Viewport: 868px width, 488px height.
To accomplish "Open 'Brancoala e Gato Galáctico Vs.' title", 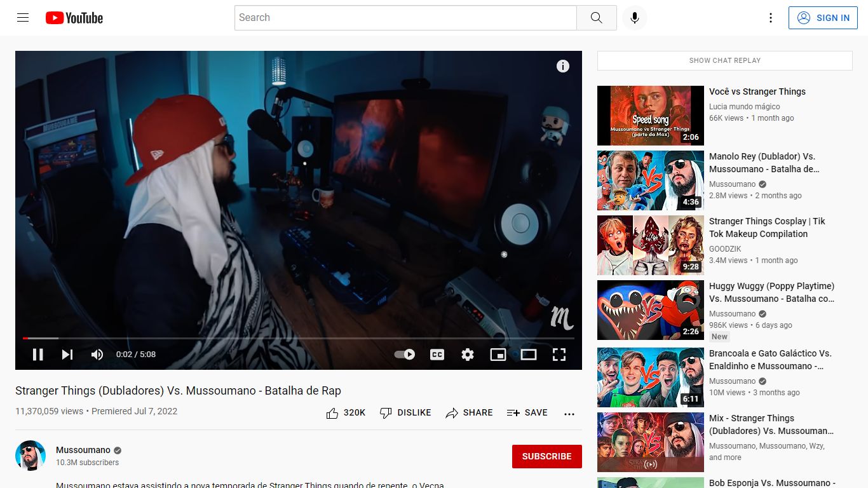I will pos(771,360).
